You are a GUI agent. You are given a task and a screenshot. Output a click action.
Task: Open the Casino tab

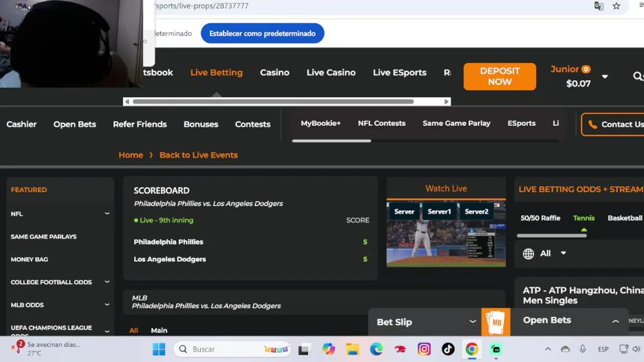point(275,72)
